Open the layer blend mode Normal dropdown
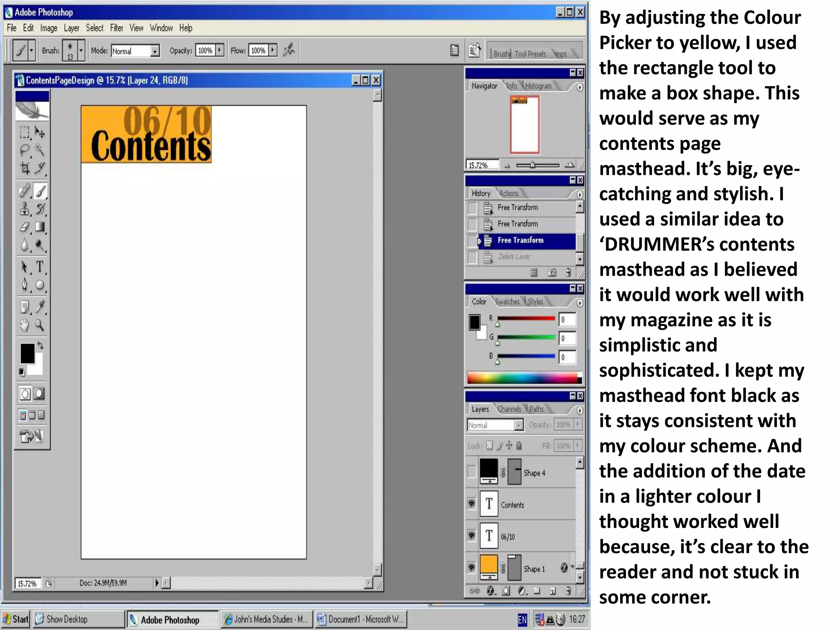The width and height of the screenshot is (840, 630). click(x=518, y=425)
